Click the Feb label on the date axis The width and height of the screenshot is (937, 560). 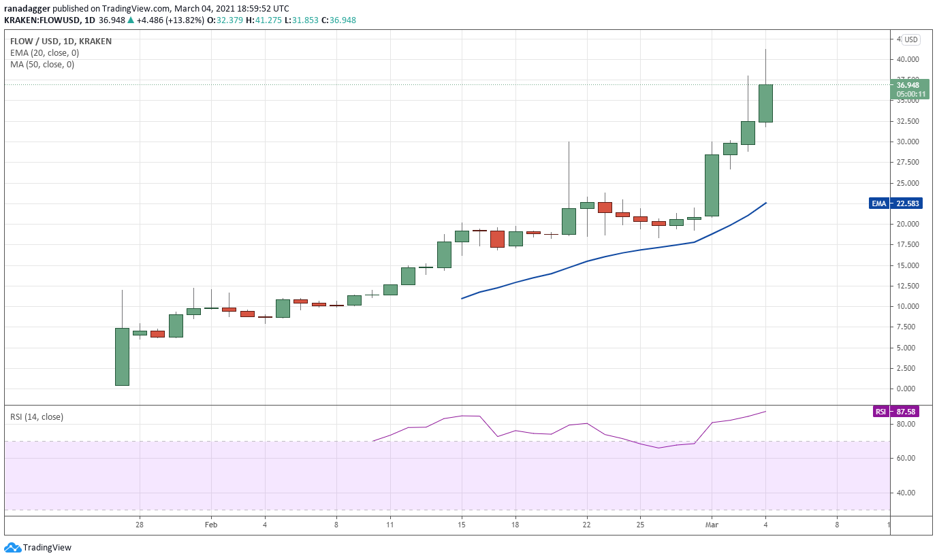point(210,525)
